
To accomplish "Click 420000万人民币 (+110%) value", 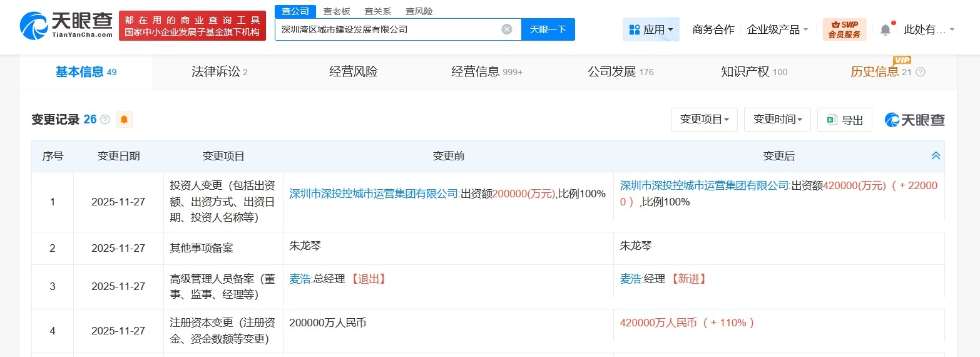I will point(688,323).
